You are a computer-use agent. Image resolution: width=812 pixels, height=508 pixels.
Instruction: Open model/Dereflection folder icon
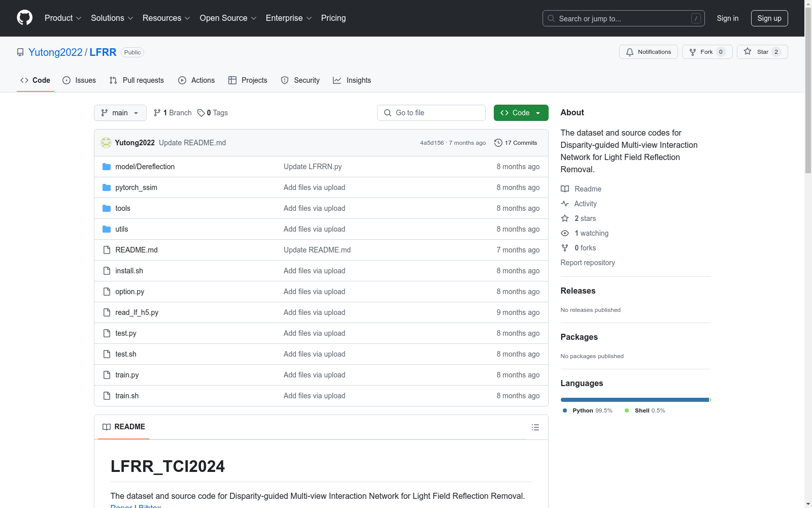(x=107, y=167)
